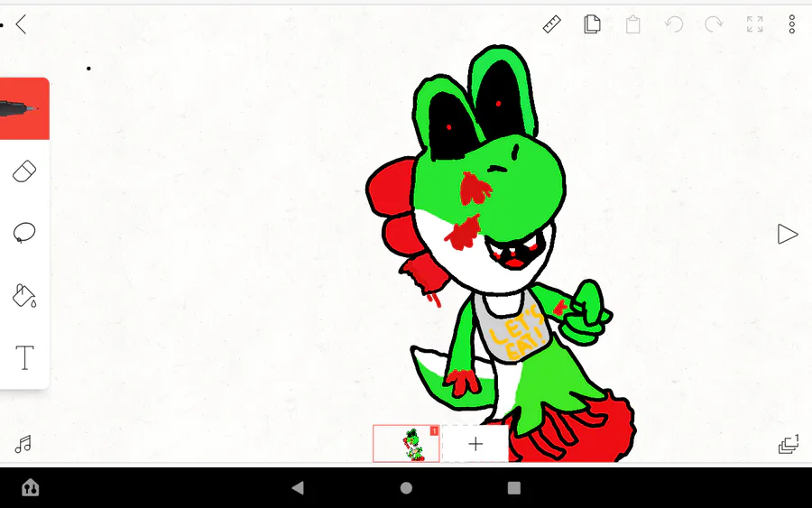Open the ruler tool
This screenshot has width=812, height=508.
coord(551,24)
